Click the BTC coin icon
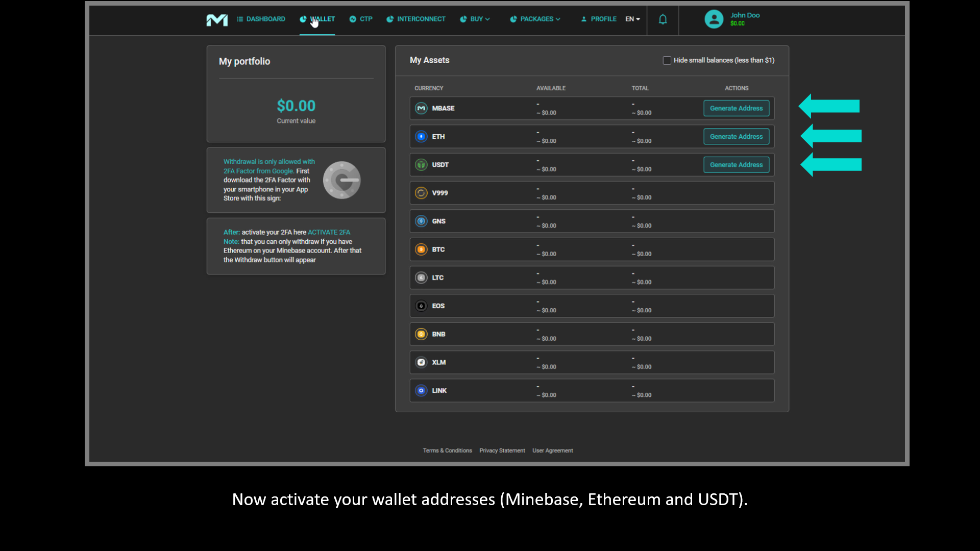 (x=421, y=249)
